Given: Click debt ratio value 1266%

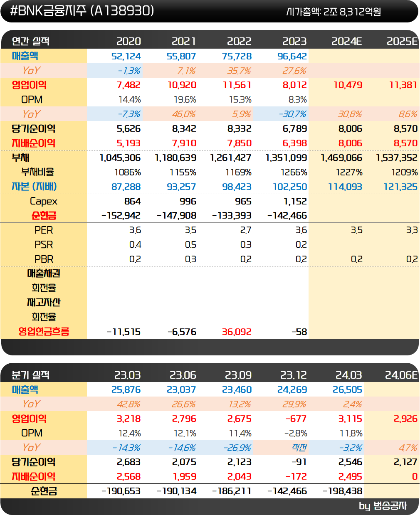Looking at the screenshot, I should pyautogui.click(x=294, y=172).
